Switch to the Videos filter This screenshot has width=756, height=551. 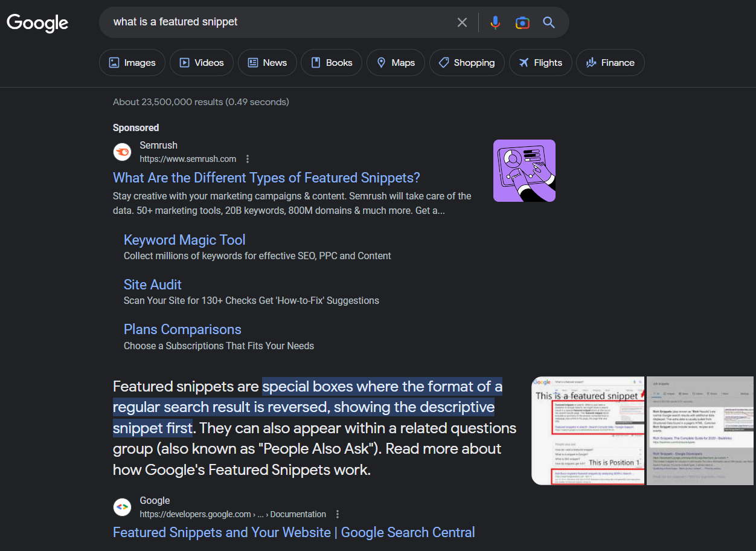[202, 63]
